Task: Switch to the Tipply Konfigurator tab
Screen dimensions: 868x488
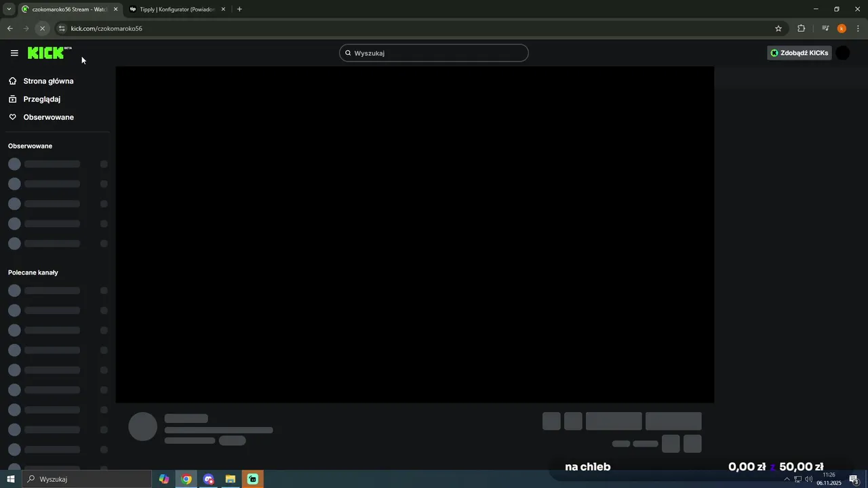Action: (176, 9)
